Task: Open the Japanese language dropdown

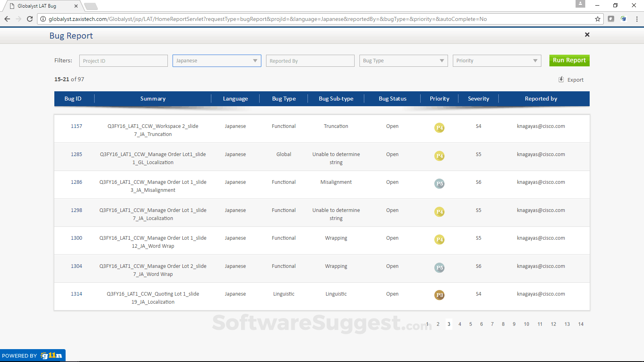Action: point(217,61)
